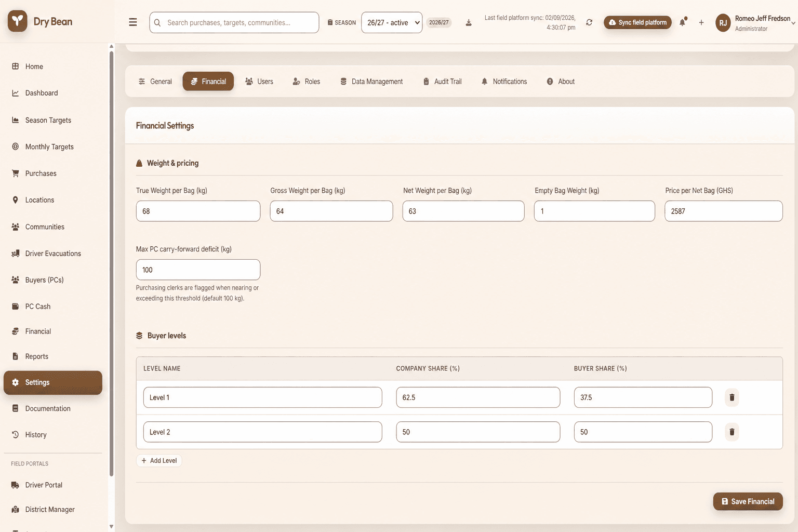
Task: Click the Add Level button
Action: click(159, 461)
